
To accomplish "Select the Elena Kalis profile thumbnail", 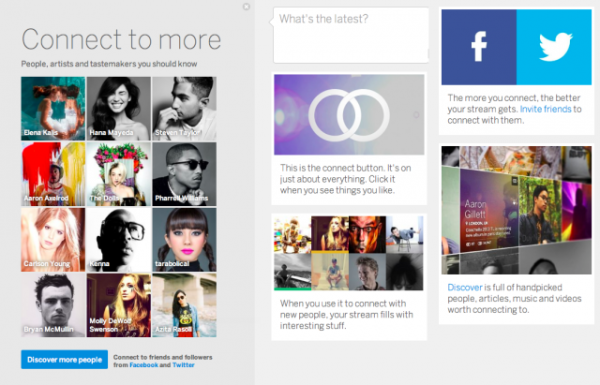I will point(53,108).
